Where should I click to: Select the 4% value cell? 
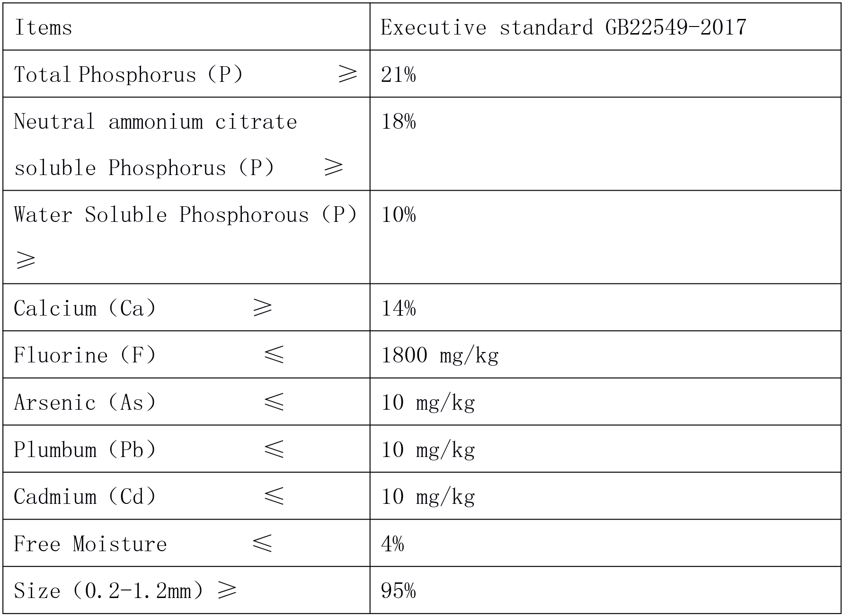click(x=392, y=544)
